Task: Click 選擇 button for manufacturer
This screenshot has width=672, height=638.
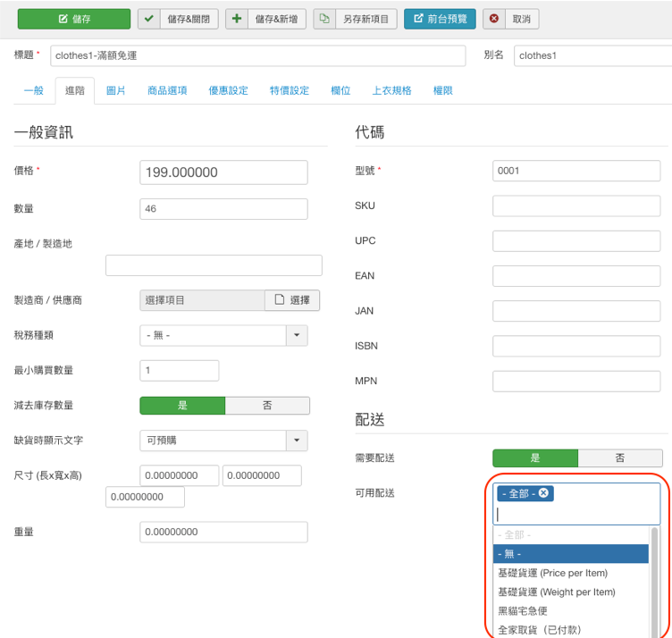Action: [x=292, y=300]
